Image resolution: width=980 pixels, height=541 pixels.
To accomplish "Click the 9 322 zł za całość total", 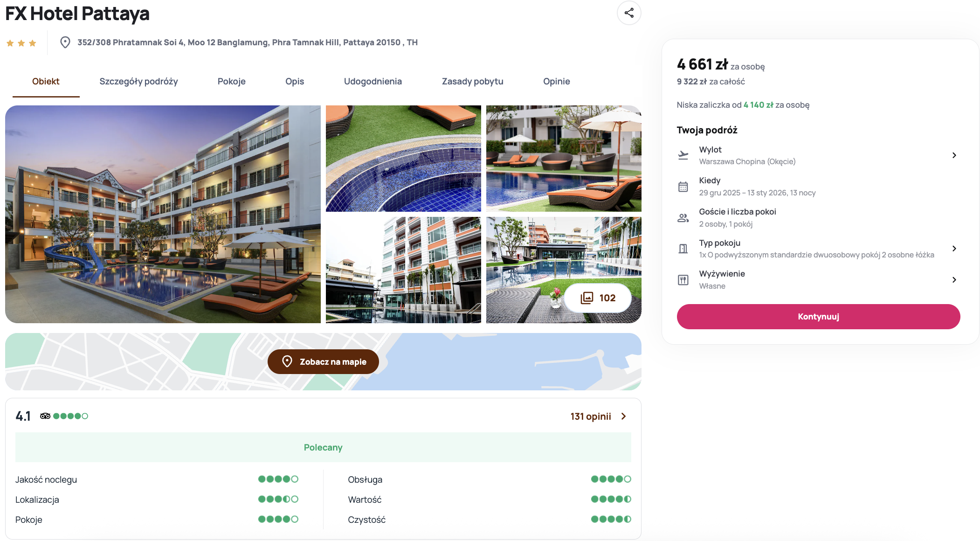I will (711, 82).
